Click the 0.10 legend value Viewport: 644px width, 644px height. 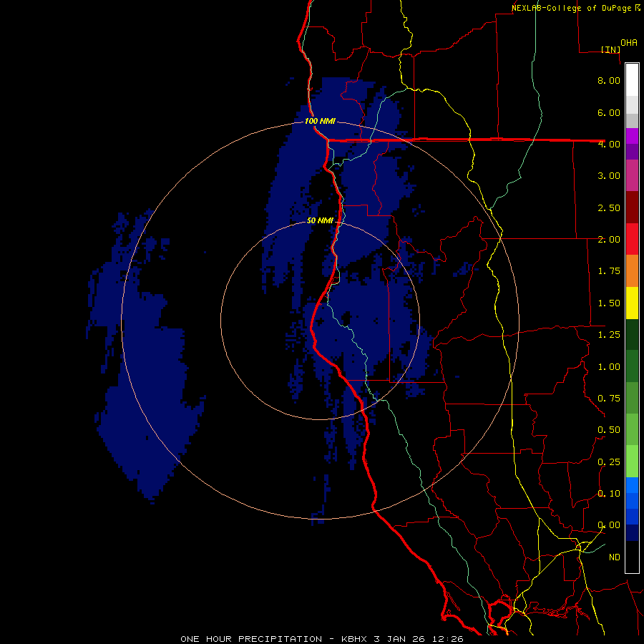click(609, 494)
